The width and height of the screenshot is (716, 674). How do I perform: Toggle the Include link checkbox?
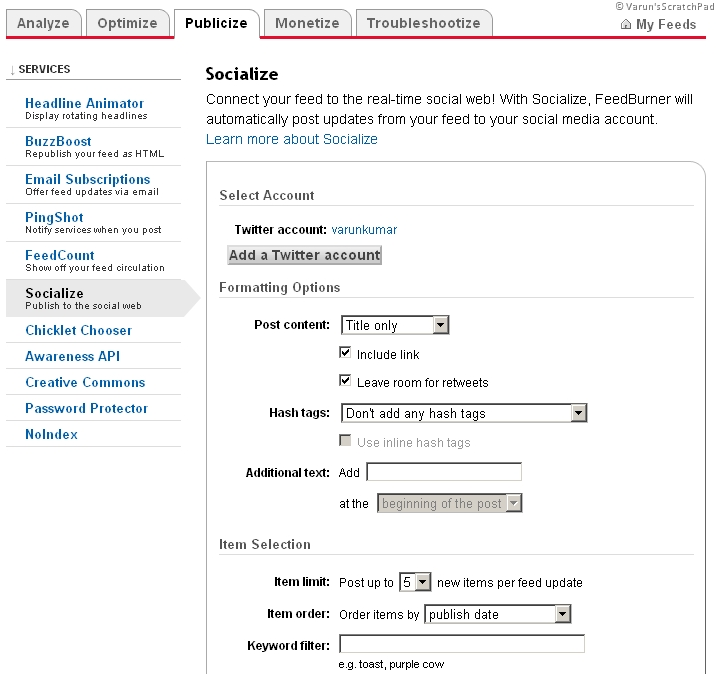click(345, 353)
